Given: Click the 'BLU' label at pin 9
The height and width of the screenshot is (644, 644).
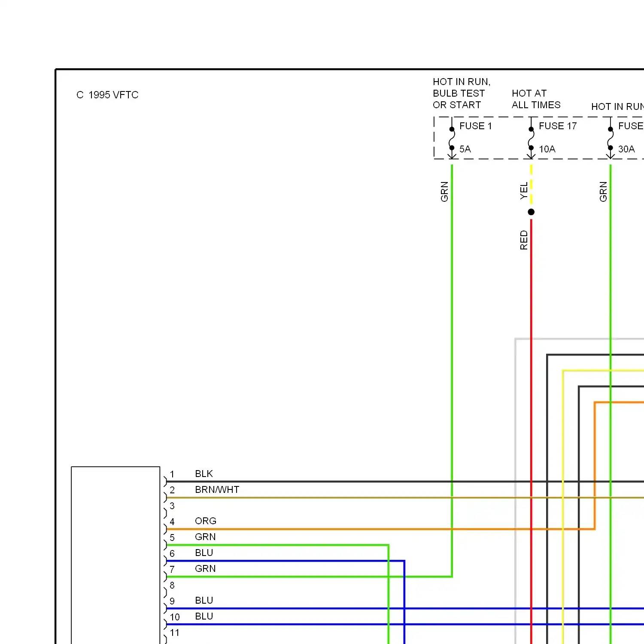Looking at the screenshot, I should click(204, 600).
